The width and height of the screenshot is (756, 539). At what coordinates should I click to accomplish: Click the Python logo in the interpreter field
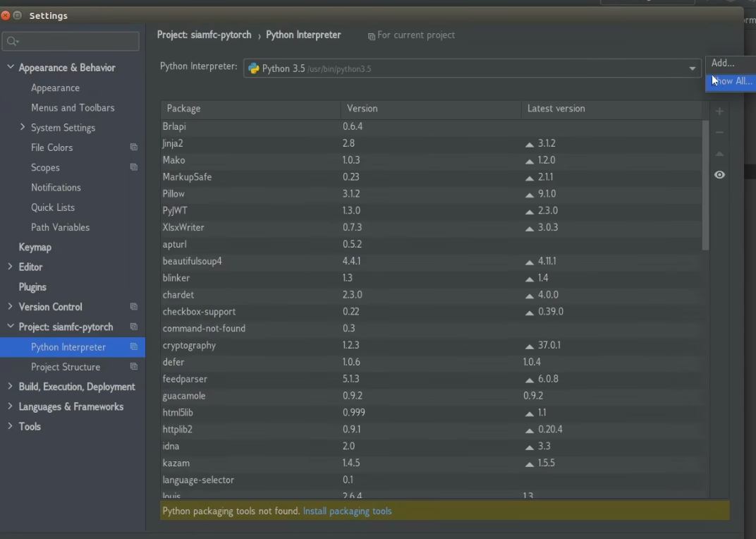[254, 68]
